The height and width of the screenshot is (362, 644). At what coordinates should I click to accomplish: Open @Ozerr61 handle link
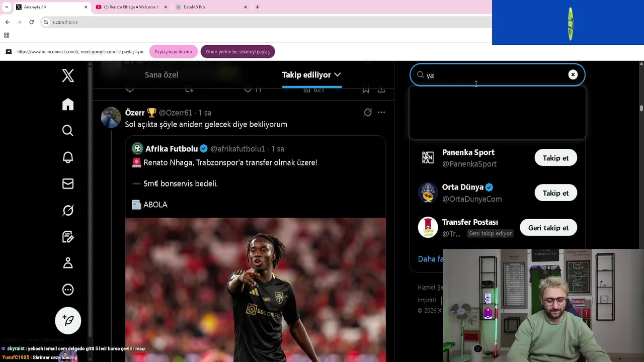pyautogui.click(x=176, y=113)
